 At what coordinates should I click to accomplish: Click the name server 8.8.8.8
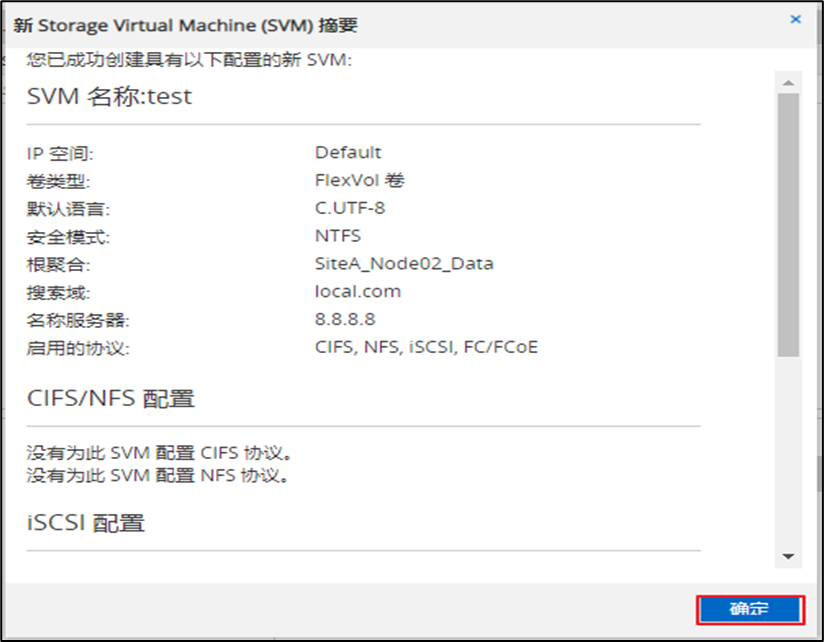click(x=345, y=319)
